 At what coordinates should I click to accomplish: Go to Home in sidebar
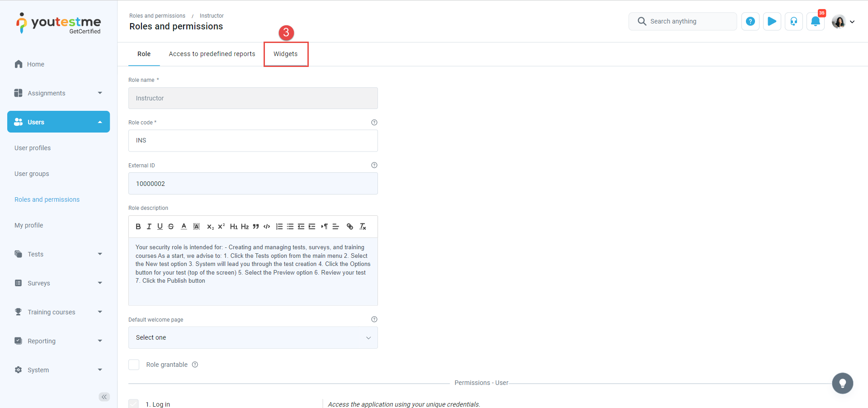point(36,64)
